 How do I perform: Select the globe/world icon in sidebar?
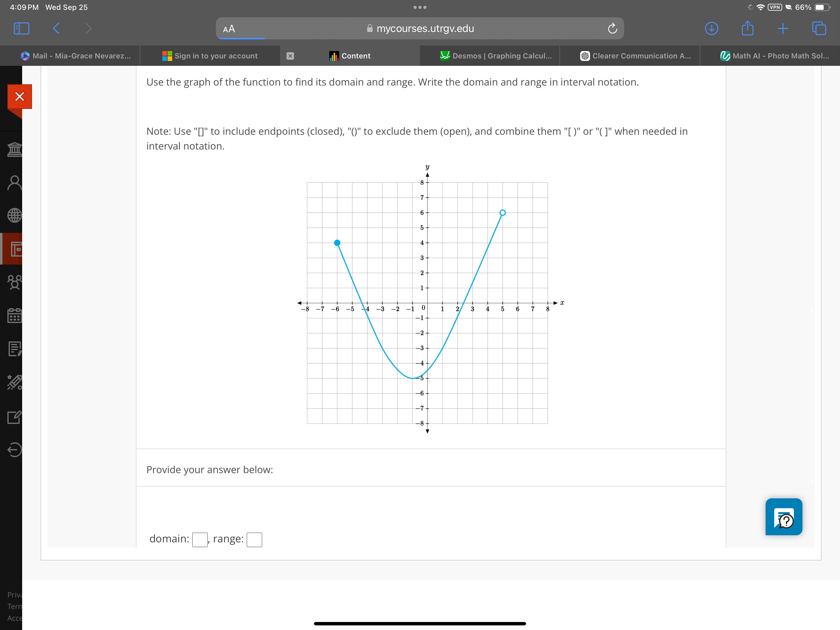tap(18, 214)
